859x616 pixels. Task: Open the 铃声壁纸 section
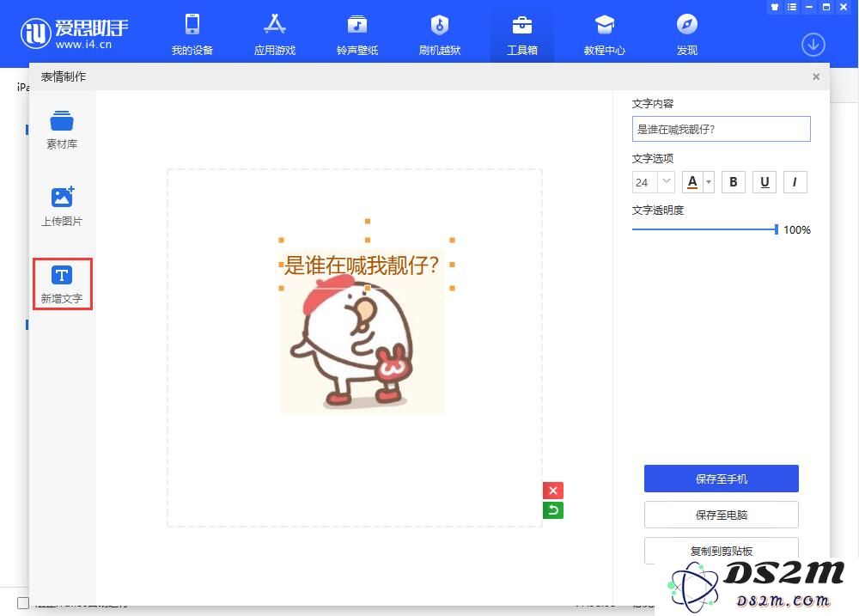(357, 34)
